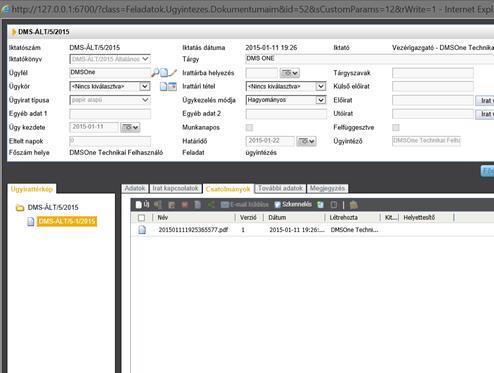Click the Külső előirat input field

(x=433, y=87)
